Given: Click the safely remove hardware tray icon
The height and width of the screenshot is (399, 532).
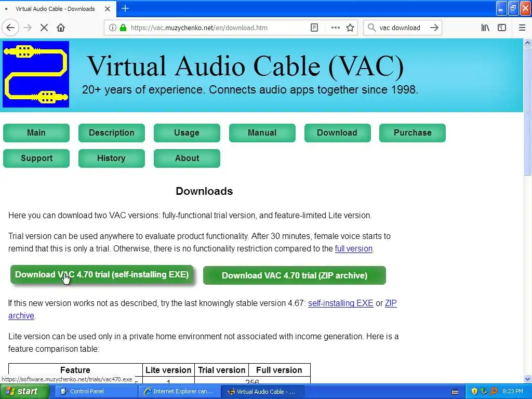Looking at the screenshot, I should pos(484,392).
